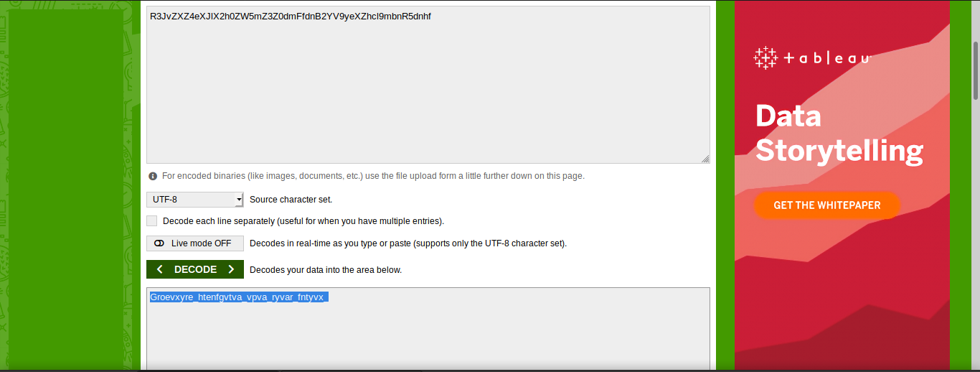
Task: Click the Decode each line separately label text
Action: point(303,221)
